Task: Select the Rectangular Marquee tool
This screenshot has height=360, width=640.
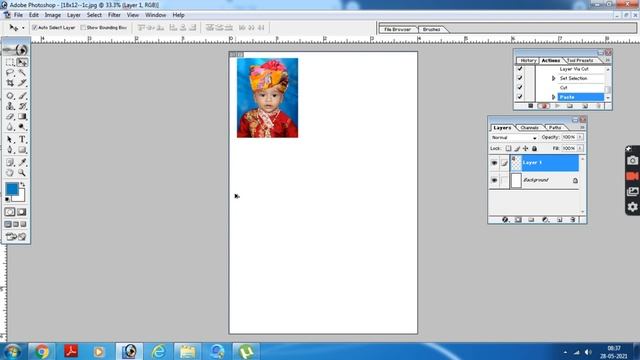Action: point(10,62)
